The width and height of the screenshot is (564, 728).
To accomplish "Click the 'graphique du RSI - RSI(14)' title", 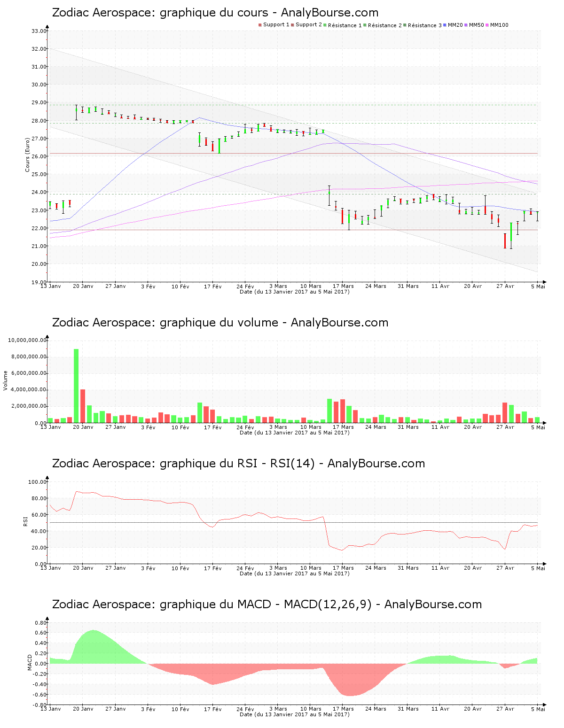I will click(238, 464).
